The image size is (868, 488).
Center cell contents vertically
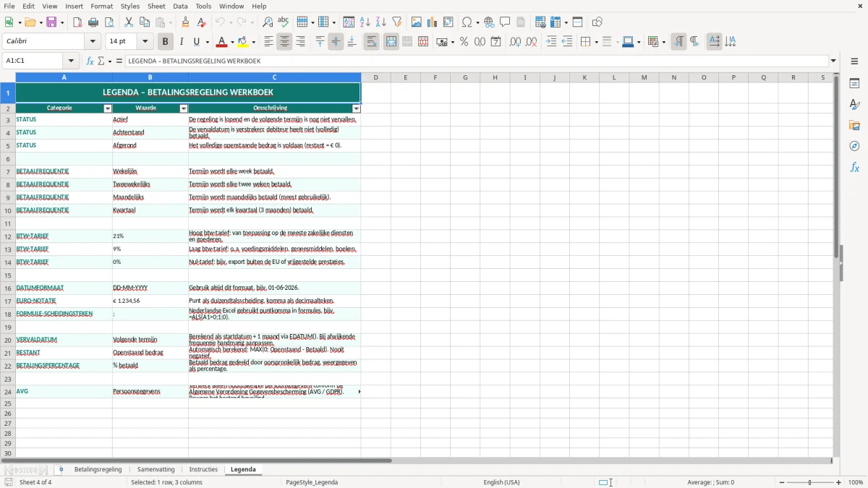pyautogui.click(x=336, y=42)
